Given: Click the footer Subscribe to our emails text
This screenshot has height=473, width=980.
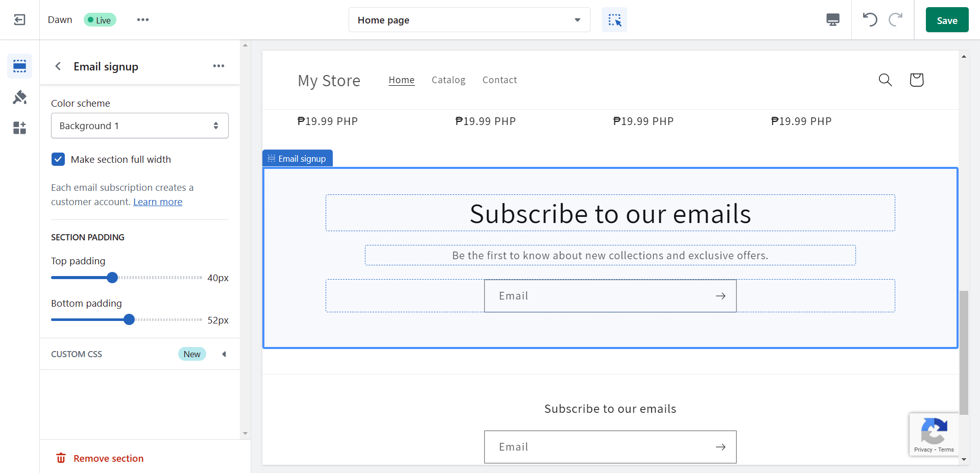Looking at the screenshot, I should pos(610,409).
